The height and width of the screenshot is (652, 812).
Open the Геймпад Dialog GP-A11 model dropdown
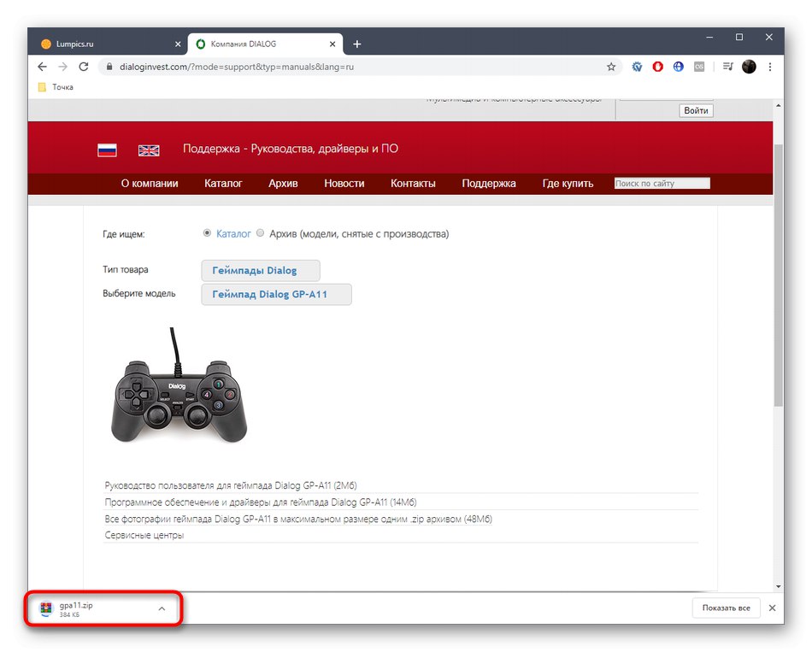tap(277, 294)
